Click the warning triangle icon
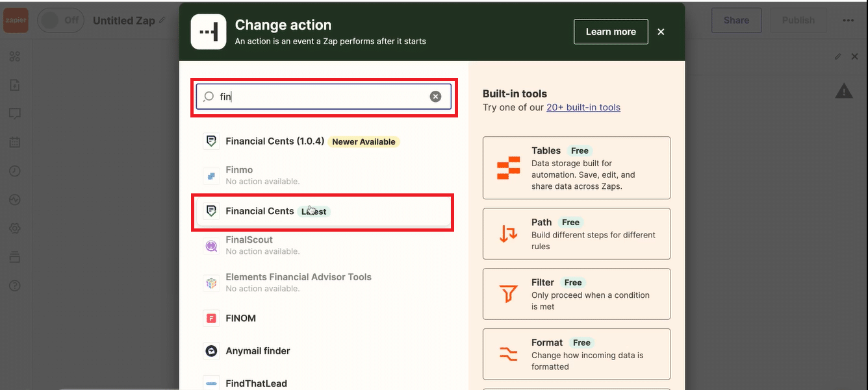Viewport: 868px width, 390px height. click(844, 91)
